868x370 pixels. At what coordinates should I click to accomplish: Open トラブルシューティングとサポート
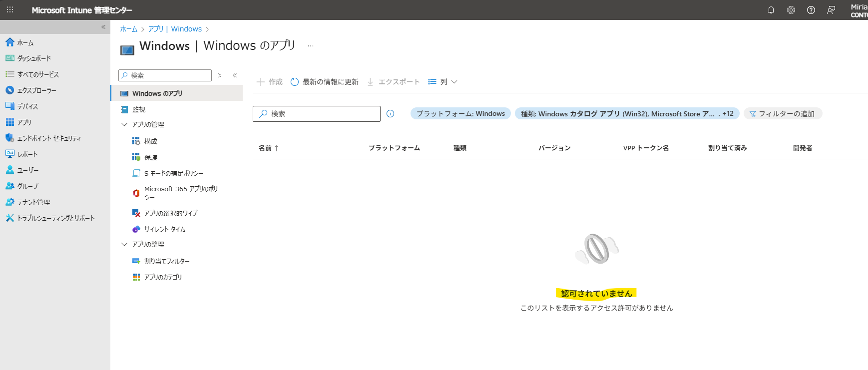(55, 218)
